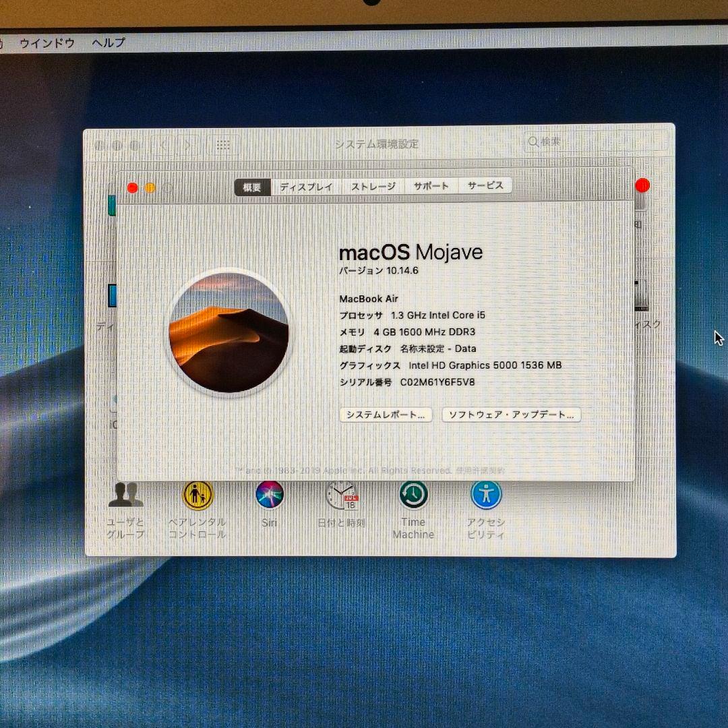Select the 概要 tab

pyautogui.click(x=253, y=187)
